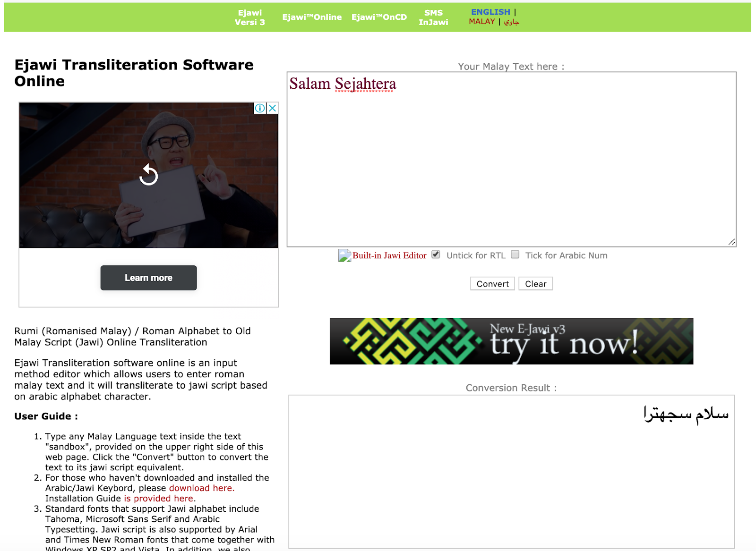Switch language to Jawi script
Screen dimensions: 756x551
coord(511,22)
